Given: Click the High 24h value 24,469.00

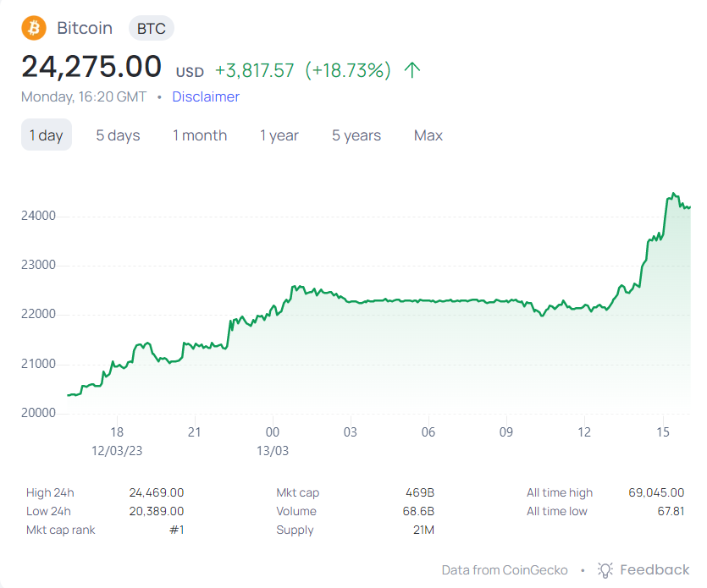Looking at the screenshot, I should [157, 492].
